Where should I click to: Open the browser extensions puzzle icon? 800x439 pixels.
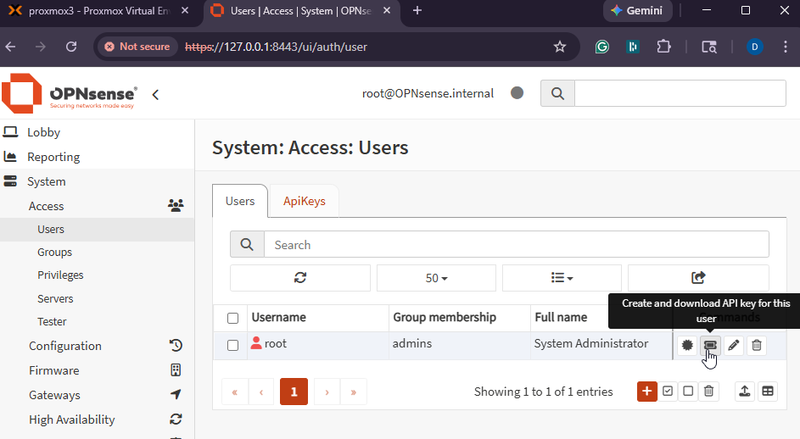pos(663,47)
